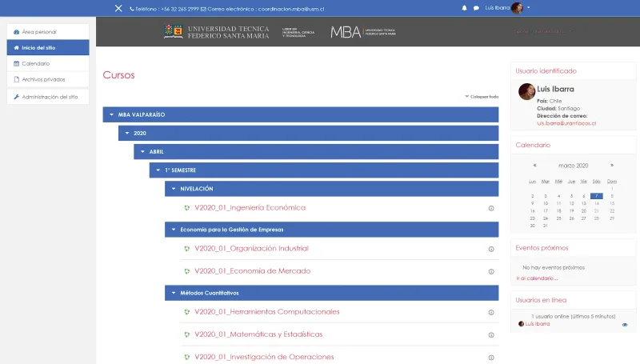The height and width of the screenshot is (364, 640).
Task: Show info for Economía de Mercado course
Action: pyautogui.click(x=491, y=271)
